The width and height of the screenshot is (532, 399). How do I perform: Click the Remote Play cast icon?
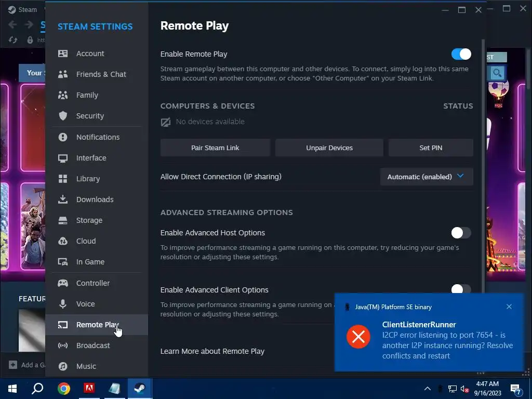pos(63,325)
